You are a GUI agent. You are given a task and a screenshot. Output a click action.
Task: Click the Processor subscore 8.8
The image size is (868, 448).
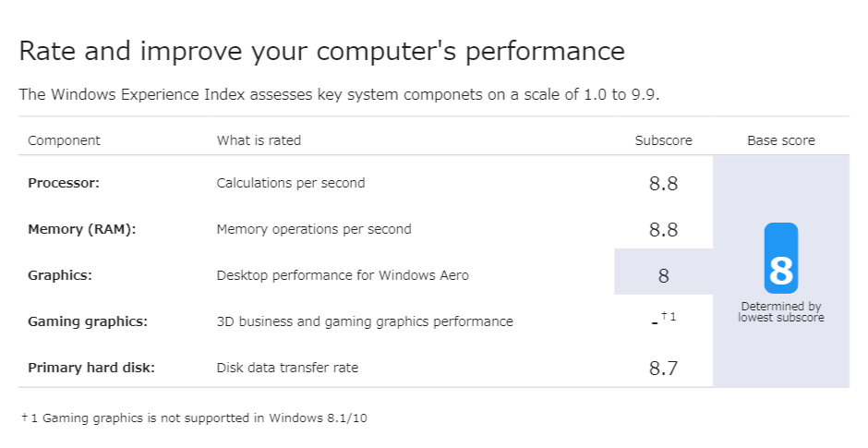663,184
